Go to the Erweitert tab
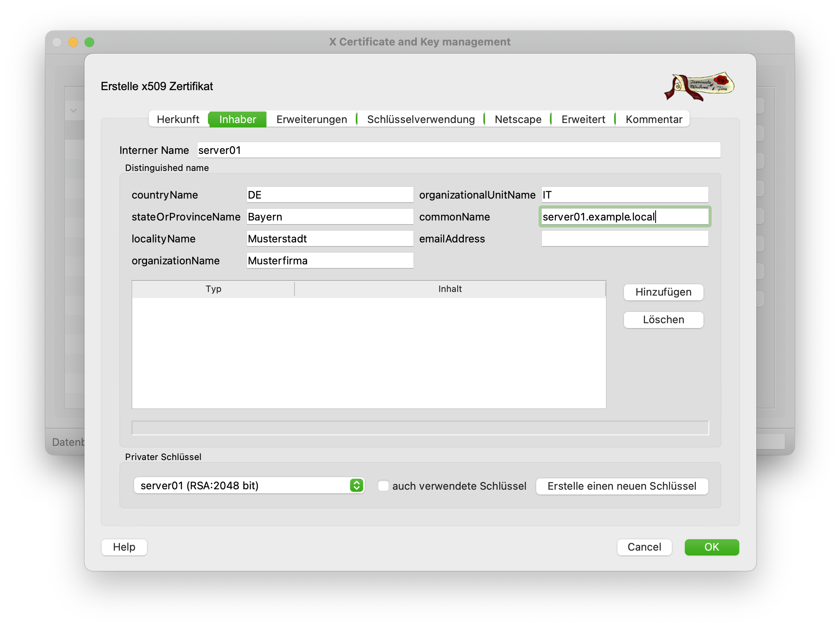 click(x=583, y=119)
